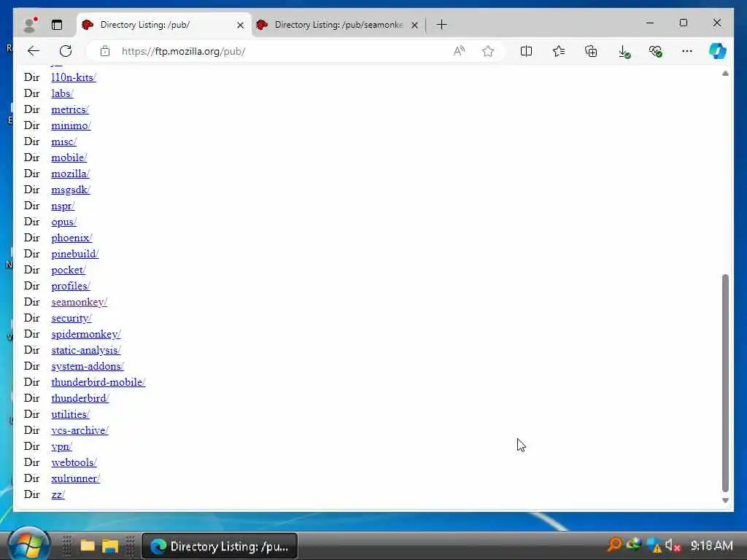Open the mozilla/ directory
The height and width of the screenshot is (560, 747).
pos(70,174)
